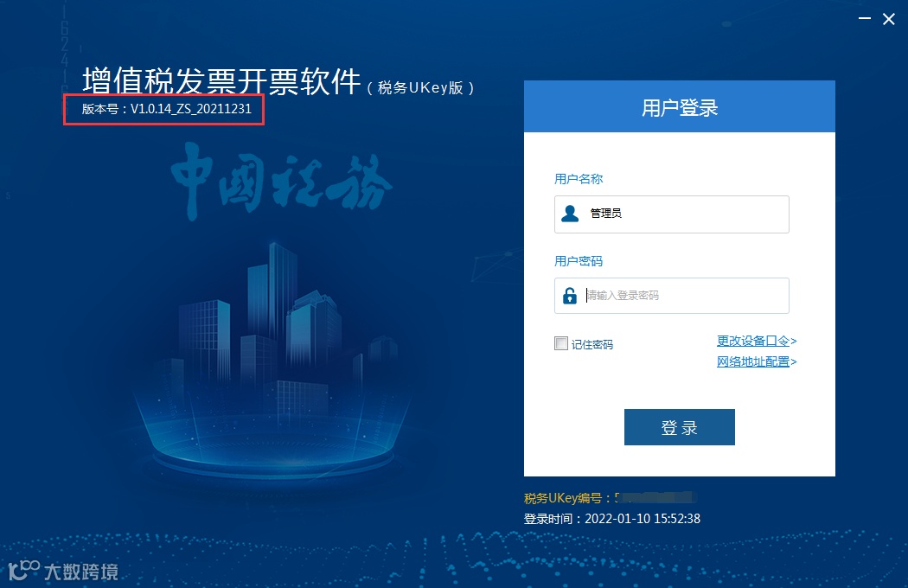Click the 大数跨境 watermark logo
The height and width of the screenshot is (588, 908).
(x=64, y=572)
